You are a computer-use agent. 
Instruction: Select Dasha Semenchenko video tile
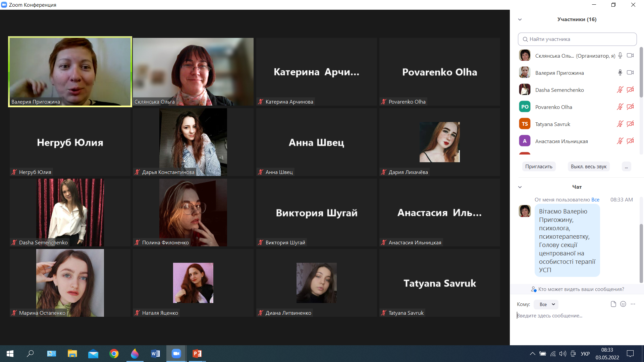pyautogui.click(x=70, y=213)
